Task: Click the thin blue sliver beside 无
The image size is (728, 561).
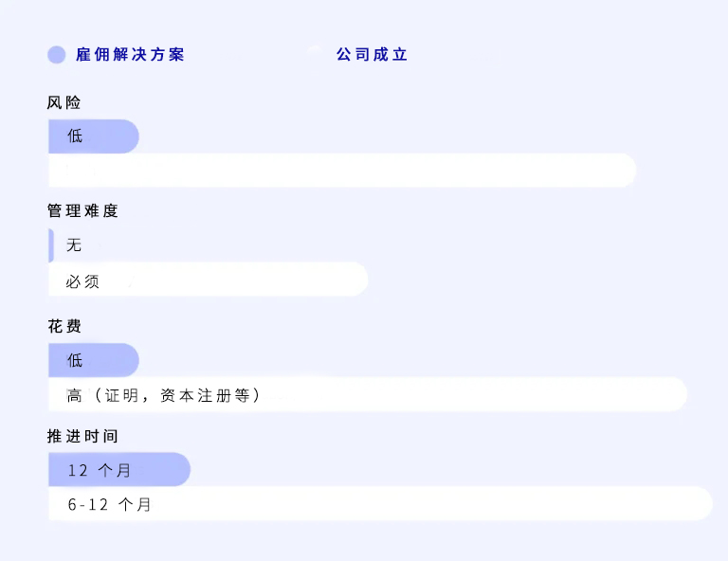Action: 51,245
